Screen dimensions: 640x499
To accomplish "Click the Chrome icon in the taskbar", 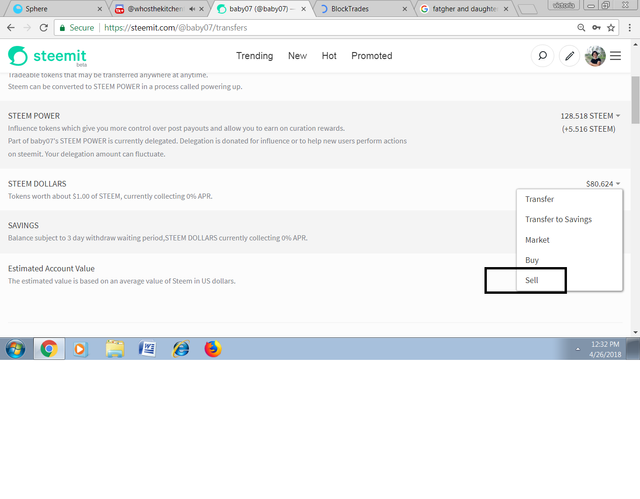I will pyautogui.click(x=49, y=349).
